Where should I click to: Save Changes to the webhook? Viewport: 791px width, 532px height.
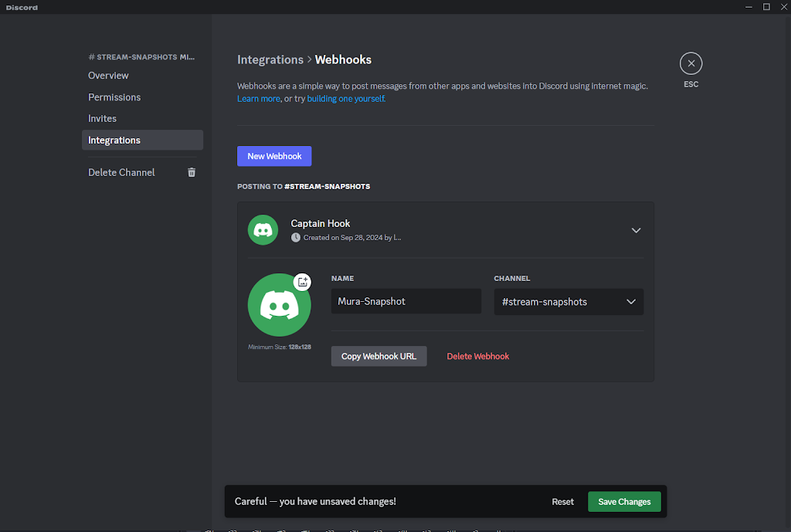[x=624, y=502]
